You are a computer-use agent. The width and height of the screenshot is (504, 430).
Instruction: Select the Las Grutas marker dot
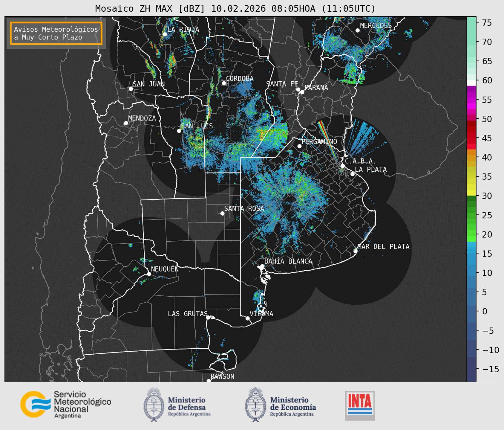tap(208, 317)
